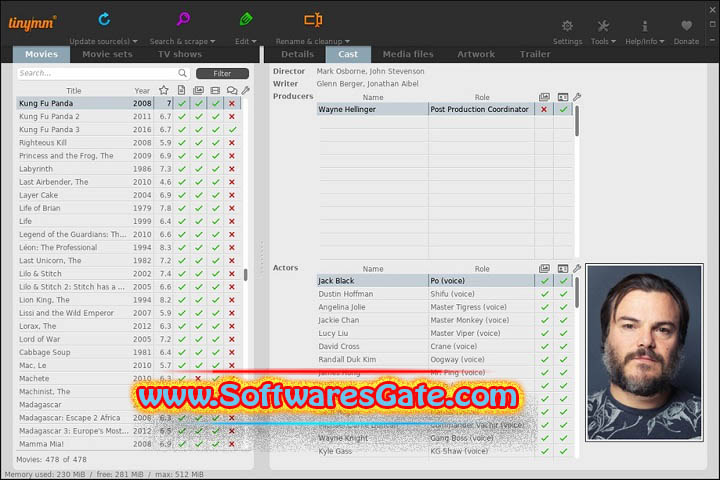Open Settings gear icon
This screenshot has width=720, height=480.
(x=567, y=26)
